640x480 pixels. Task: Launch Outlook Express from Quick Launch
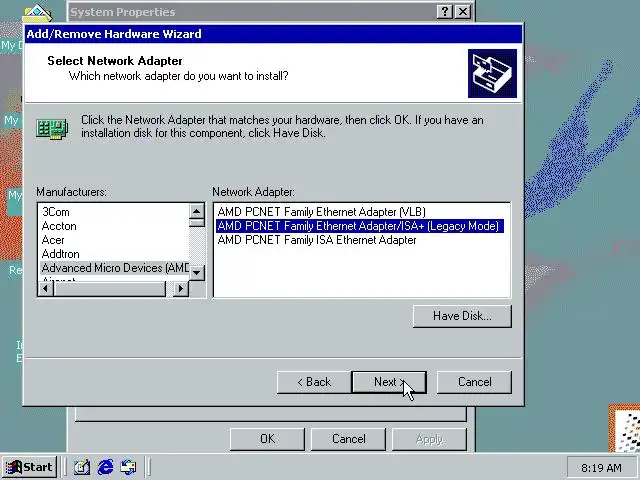click(128, 467)
